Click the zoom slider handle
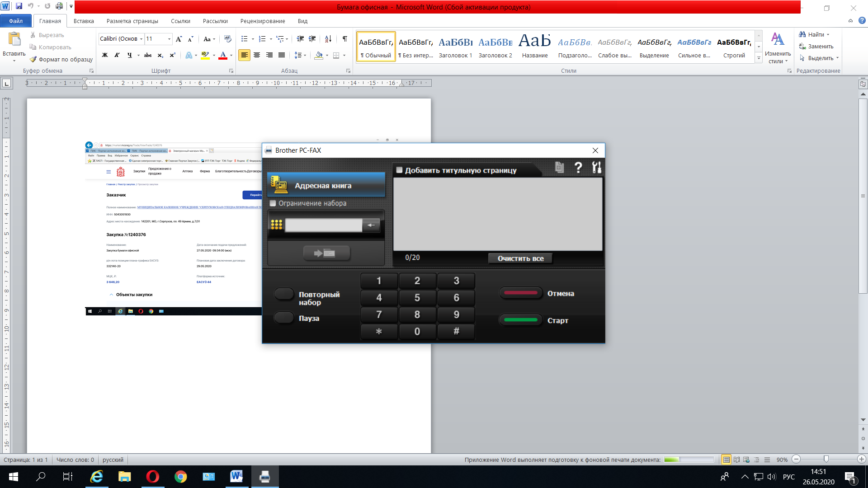This screenshot has width=868, height=488. point(826,459)
